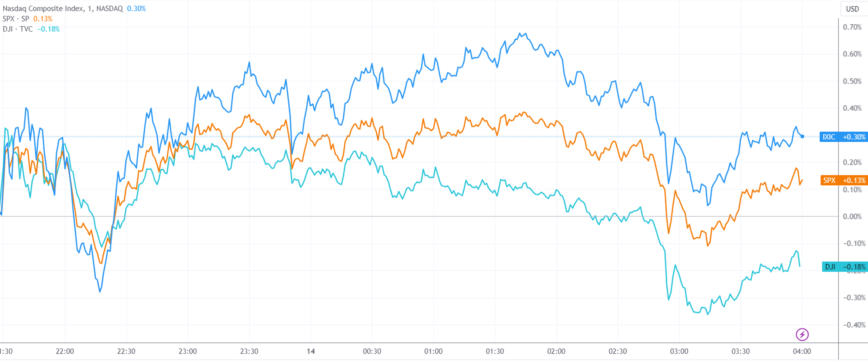Click the DJI · TVC legend entry
Image resolution: width=868 pixels, height=361 pixels.
click(x=17, y=29)
